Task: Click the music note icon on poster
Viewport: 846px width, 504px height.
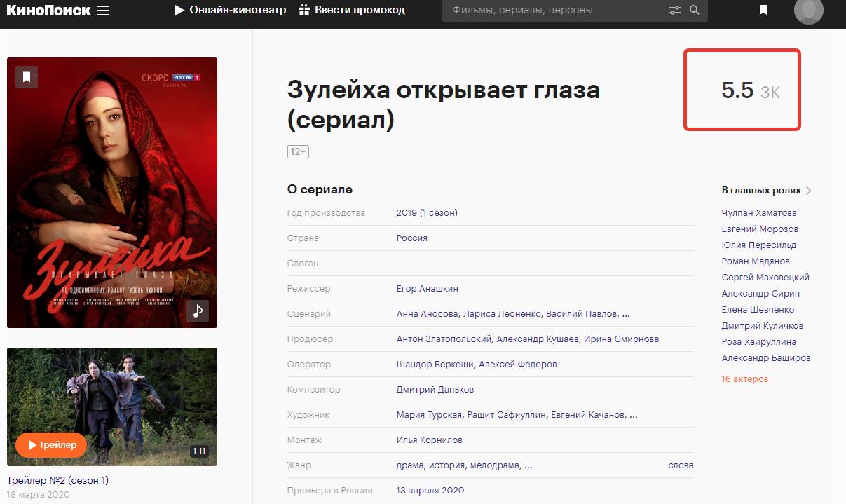Action: click(198, 311)
